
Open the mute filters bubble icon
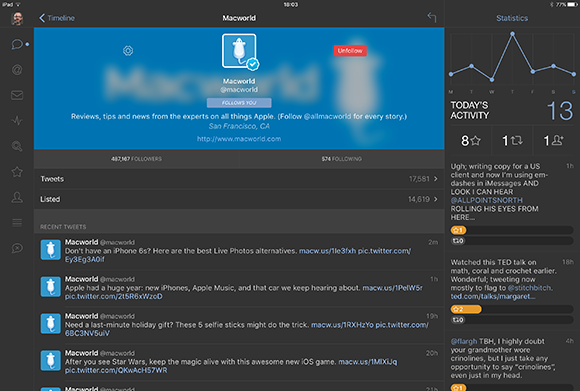[x=17, y=248]
